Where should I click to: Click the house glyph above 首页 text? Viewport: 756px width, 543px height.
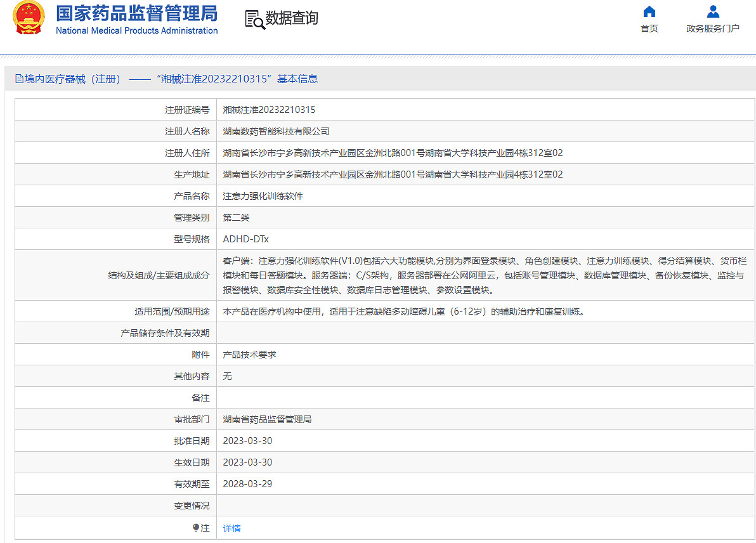pos(649,11)
